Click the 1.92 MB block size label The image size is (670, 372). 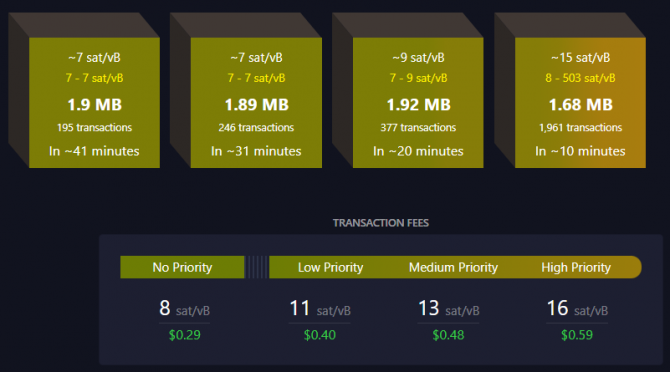pos(418,105)
